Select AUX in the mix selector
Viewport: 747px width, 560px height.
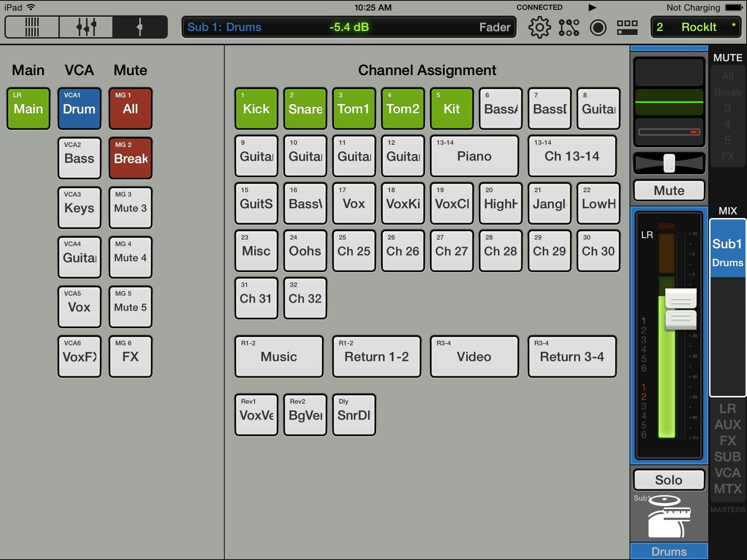click(727, 424)
